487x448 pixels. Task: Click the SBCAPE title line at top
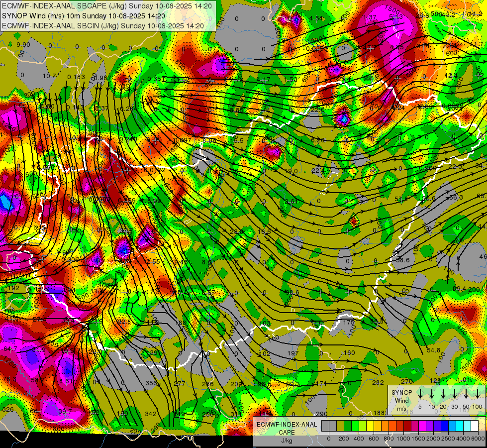[107, 6]
